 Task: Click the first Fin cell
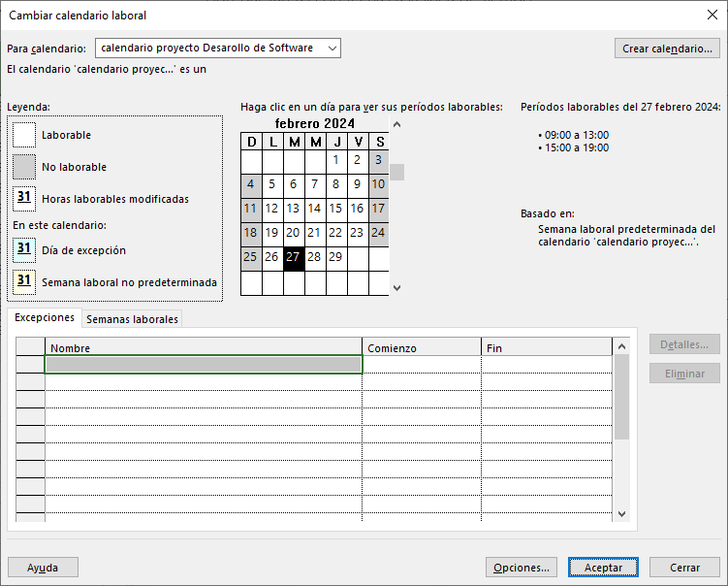click(547, 365)
